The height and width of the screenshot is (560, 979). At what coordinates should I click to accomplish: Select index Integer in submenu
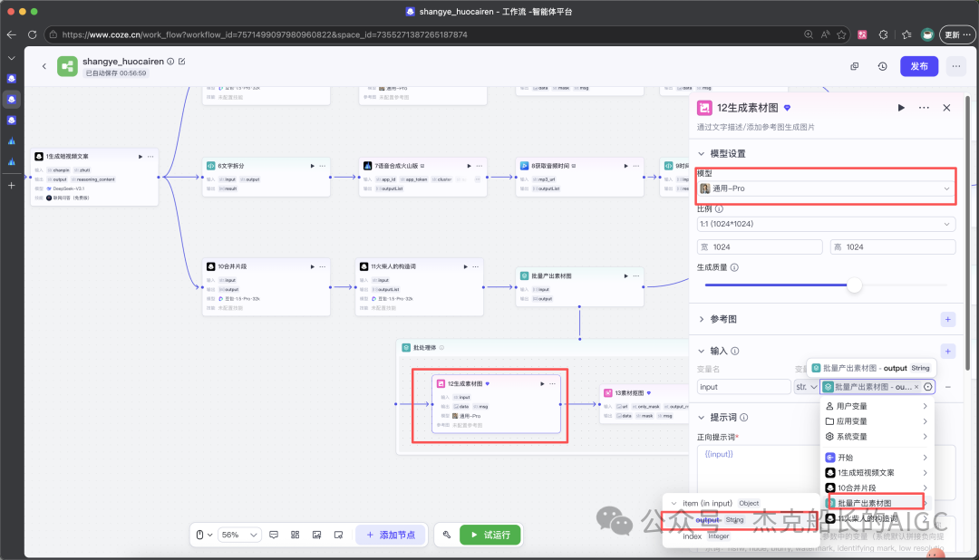740,536
